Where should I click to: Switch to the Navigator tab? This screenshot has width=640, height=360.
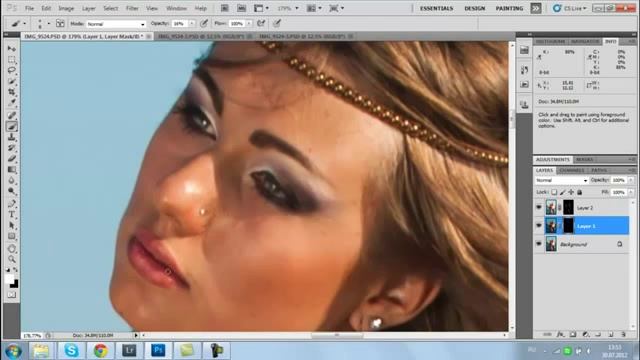coord(585,42)
